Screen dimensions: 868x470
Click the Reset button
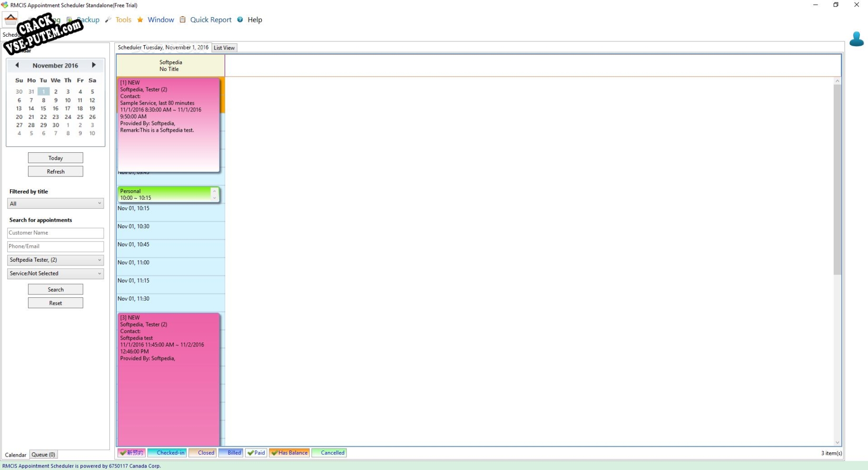coord(56,303)
